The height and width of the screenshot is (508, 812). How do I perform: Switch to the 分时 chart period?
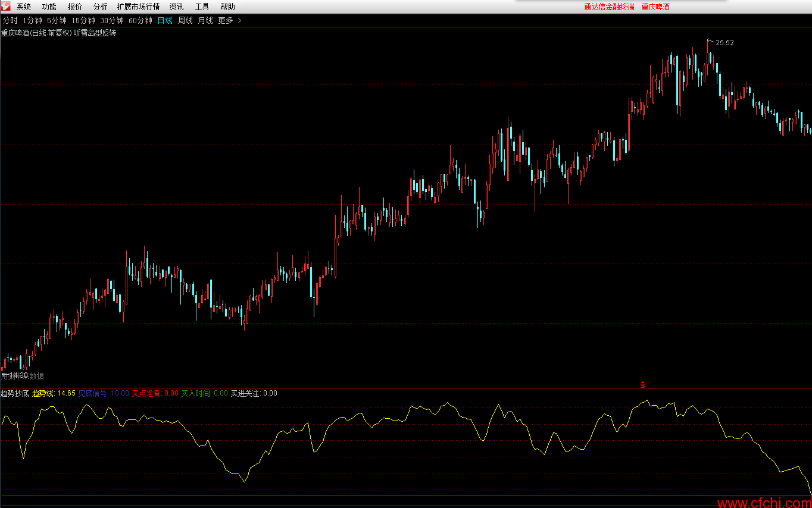tap(10, 21)
